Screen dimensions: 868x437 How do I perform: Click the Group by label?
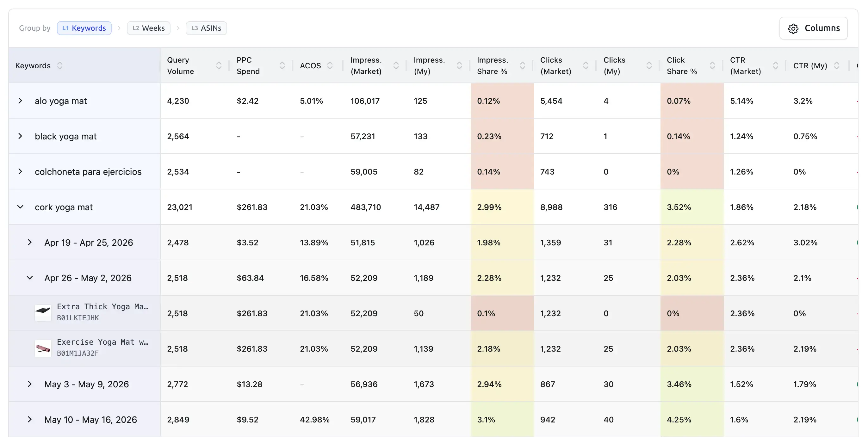(x=35, y=28)
